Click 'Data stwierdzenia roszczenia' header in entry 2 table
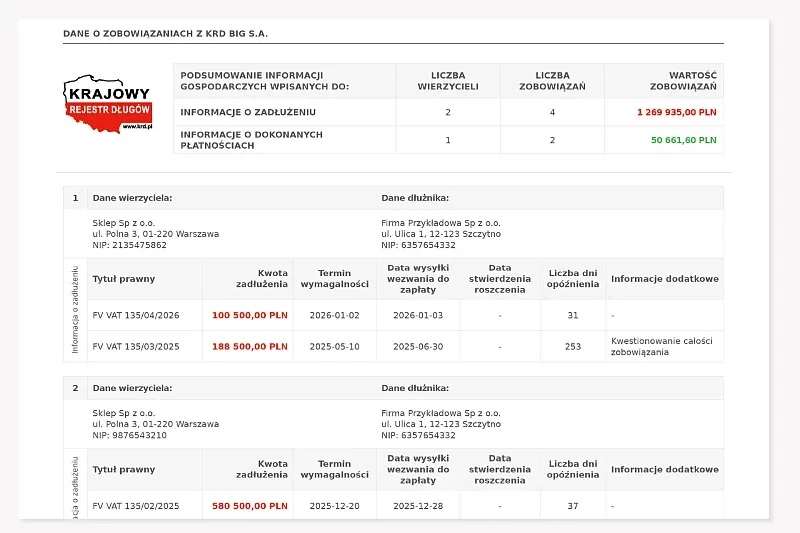Image resolution: width=800 pixels, height=533 pixels. click(x=500, y=469)
